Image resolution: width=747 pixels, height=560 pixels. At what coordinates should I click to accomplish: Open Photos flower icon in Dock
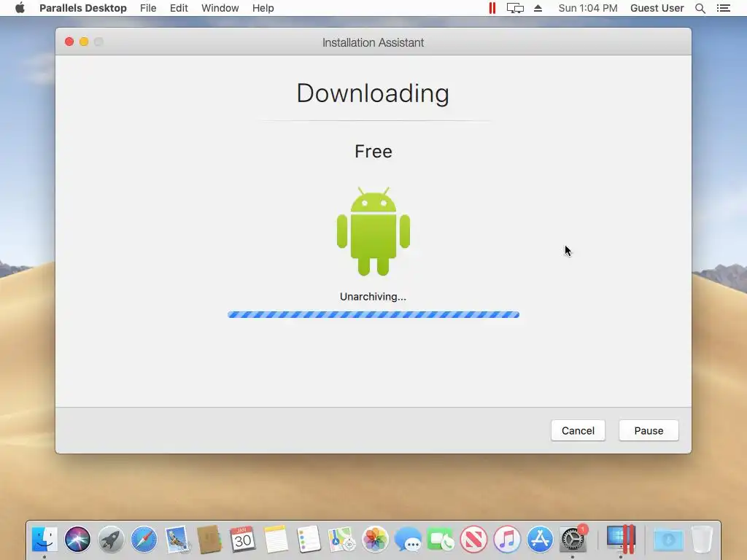click(x=375, y=539)
